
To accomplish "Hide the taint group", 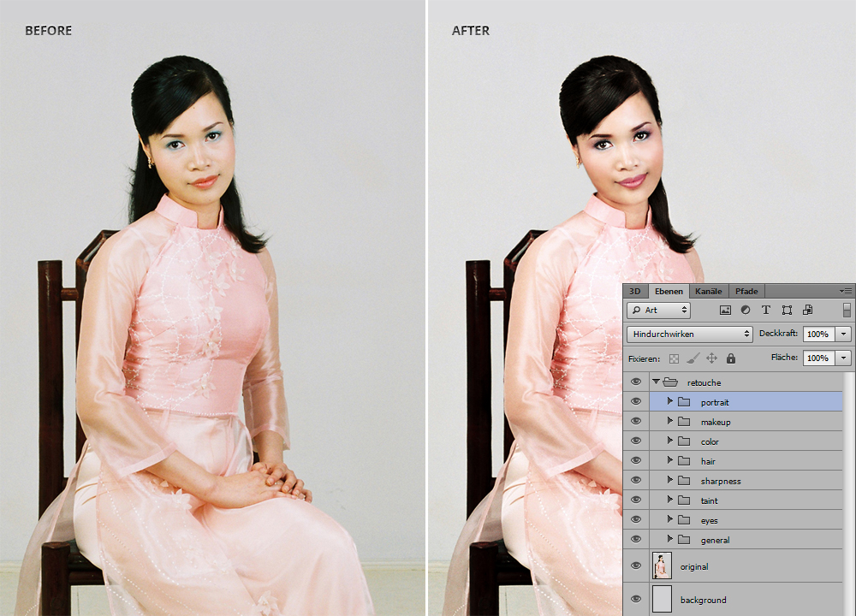I will tap(636, 500).
